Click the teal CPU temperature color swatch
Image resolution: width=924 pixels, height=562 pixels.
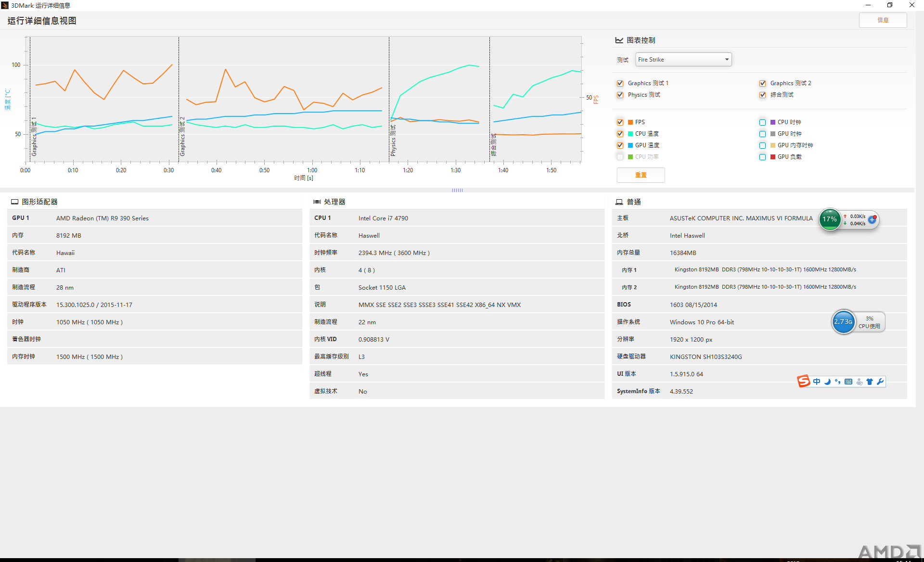[x=630, y=134]
